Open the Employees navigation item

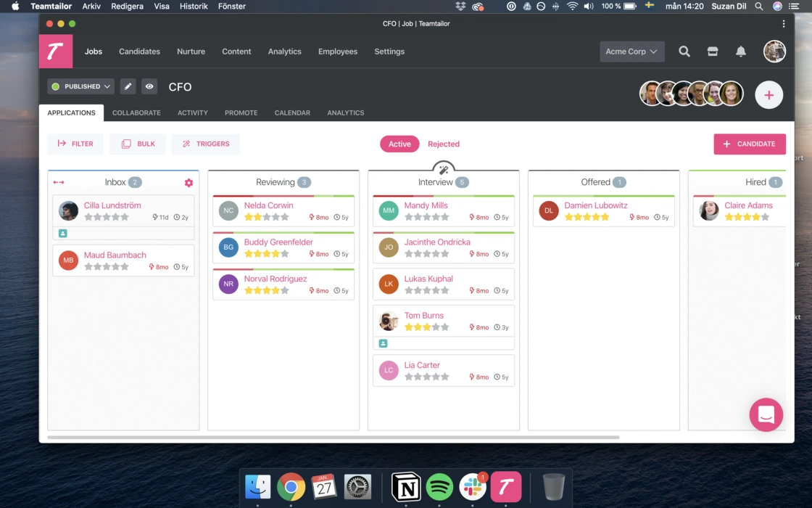(x=338, y=52)
